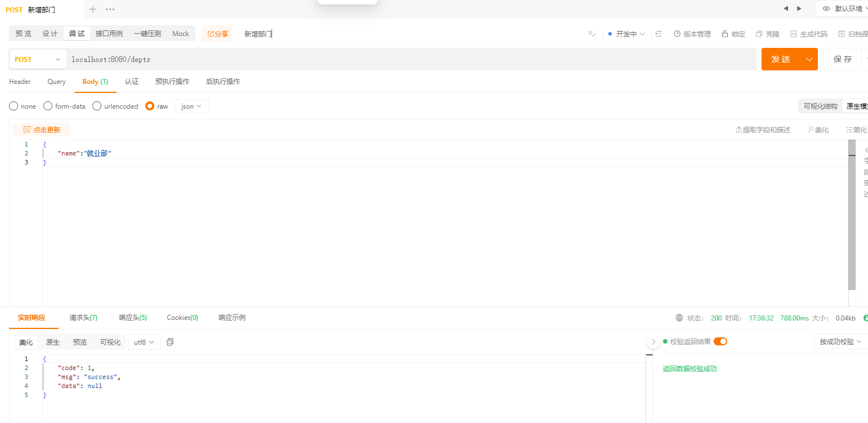Open 生成代码 code generation
Viewport: 868px width, 423px height.
coord(809,33)
